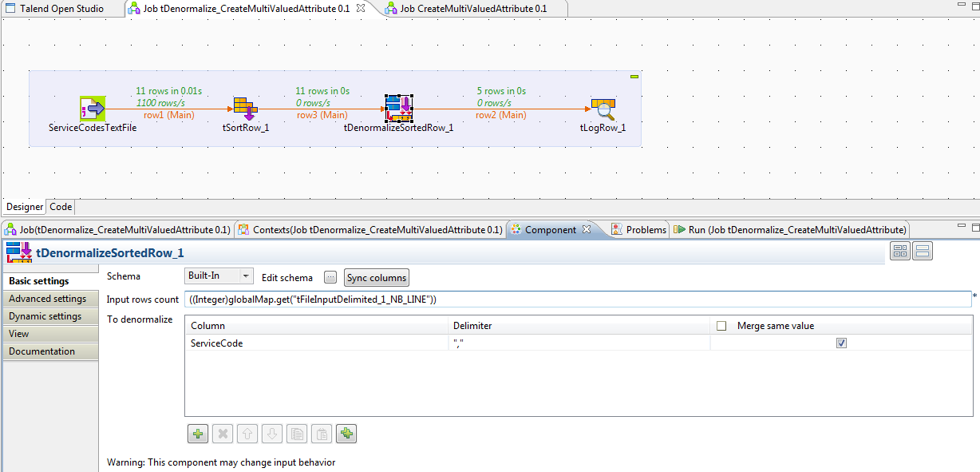The width and height of the screenshot is (980, 472).
Task: Open Advanced settings in the sidebar
Action: click(x=49, y=299)
